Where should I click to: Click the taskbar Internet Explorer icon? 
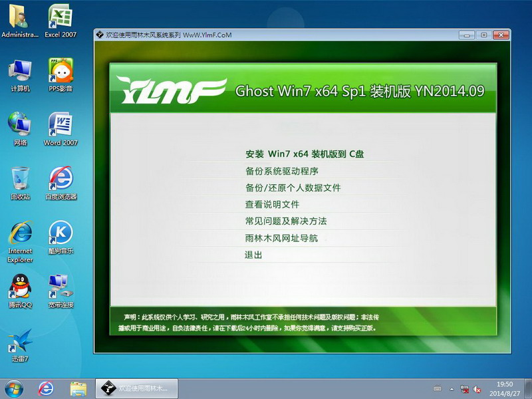coord(45,389)
